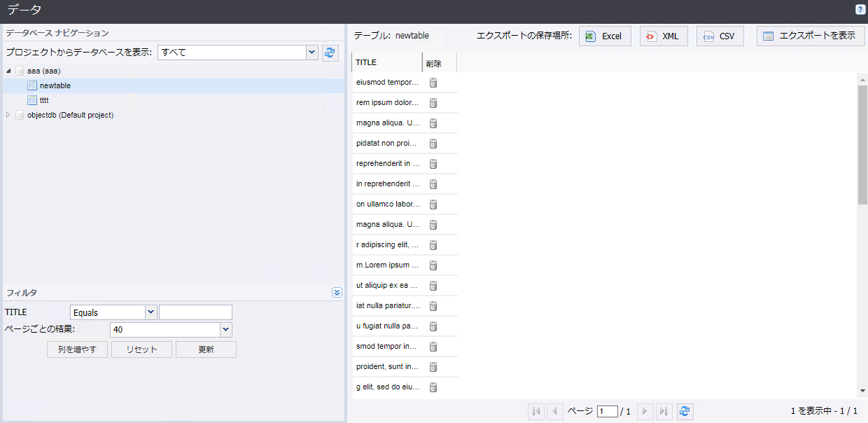This screenshot has height=423, width=868.
Task: Delete the 'm.Lorem ipsum' row
Action: click(x=433, y=265)
